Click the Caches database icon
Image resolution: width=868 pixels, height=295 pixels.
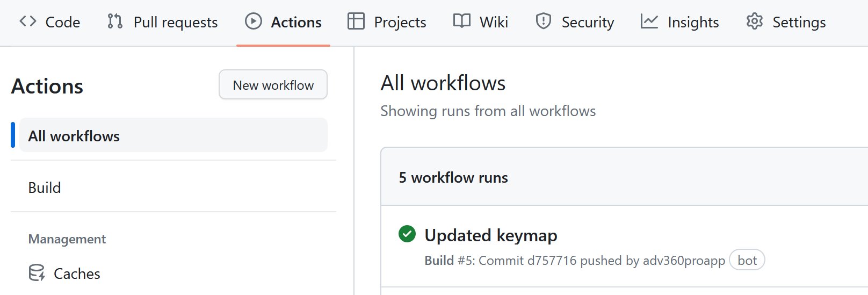pyautogui.click(x=37, y=273)
